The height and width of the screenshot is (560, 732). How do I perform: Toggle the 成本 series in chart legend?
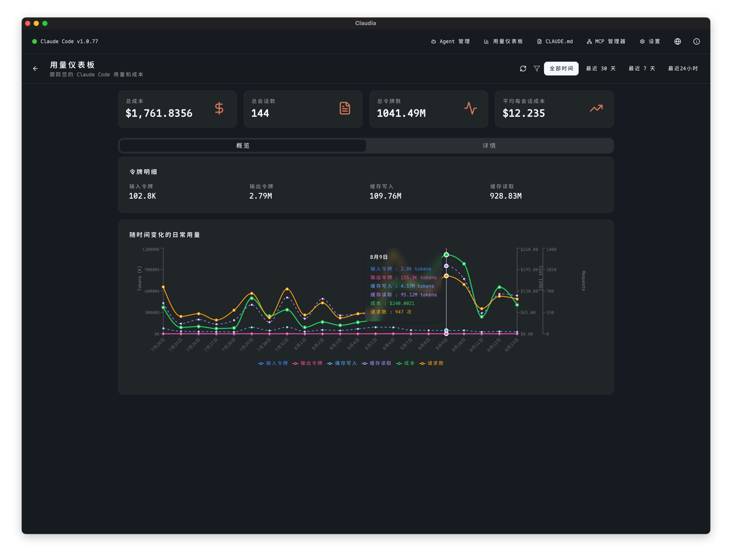(x=406, y=363)
